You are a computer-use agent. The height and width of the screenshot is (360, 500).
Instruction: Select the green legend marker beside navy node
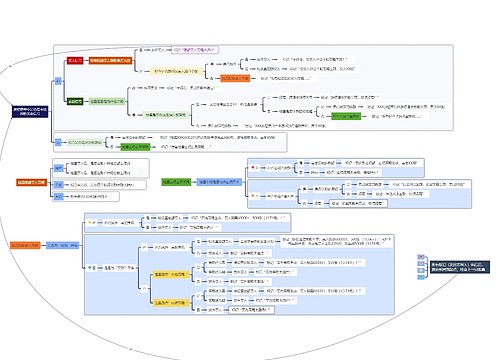click(421, 277)
